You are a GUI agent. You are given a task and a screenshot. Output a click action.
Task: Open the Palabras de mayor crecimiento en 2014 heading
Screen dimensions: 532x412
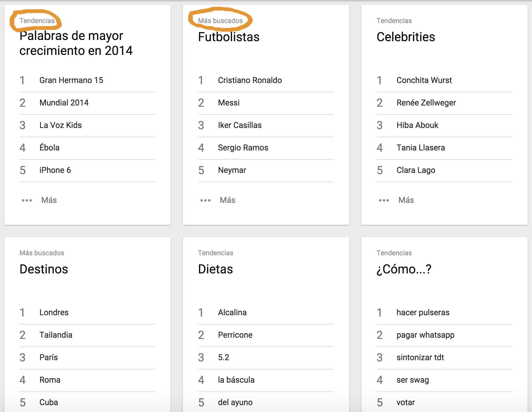coord(76,43)
